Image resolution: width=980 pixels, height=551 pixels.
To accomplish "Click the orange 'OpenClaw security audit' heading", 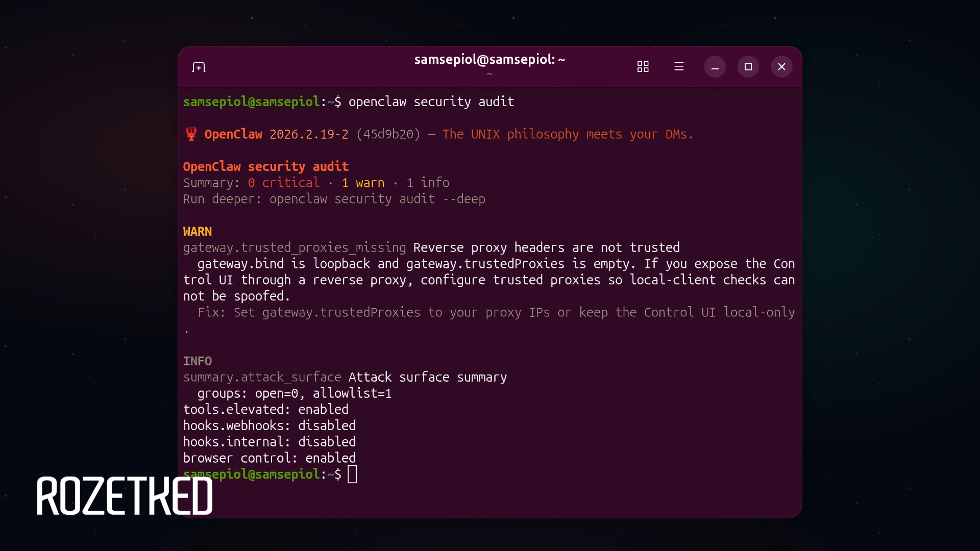I will click(x=265, y=166).
